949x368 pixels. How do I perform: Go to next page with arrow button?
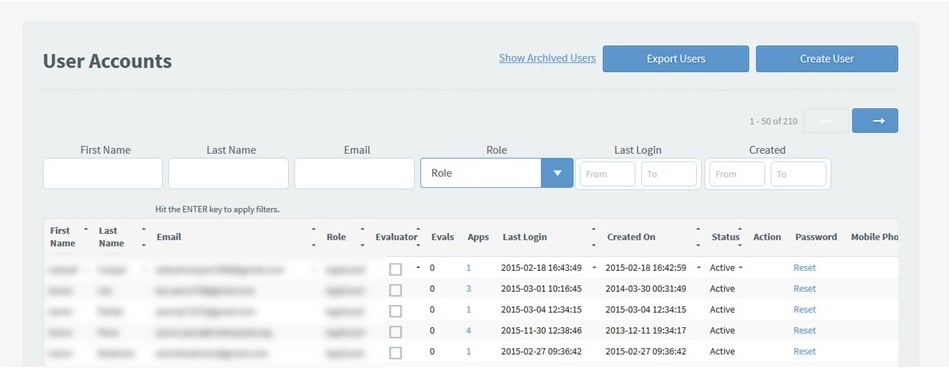tap(875, 120)
